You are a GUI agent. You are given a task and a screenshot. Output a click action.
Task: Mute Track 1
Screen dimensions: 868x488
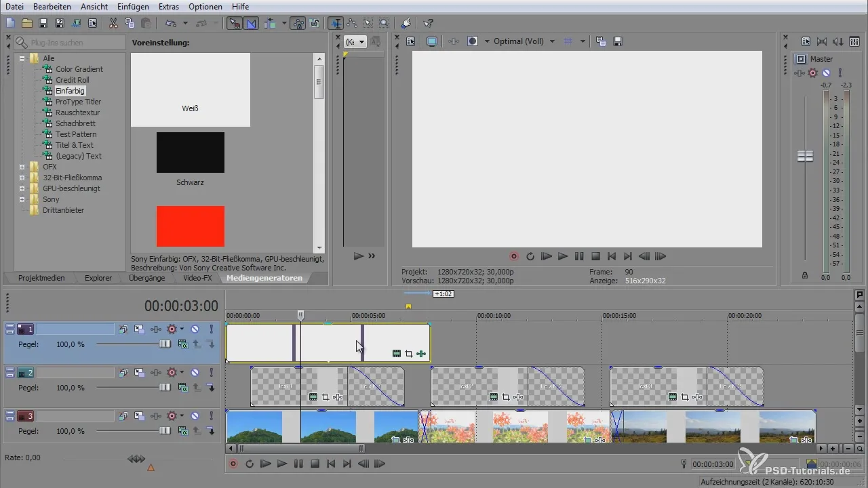[195, 329]
